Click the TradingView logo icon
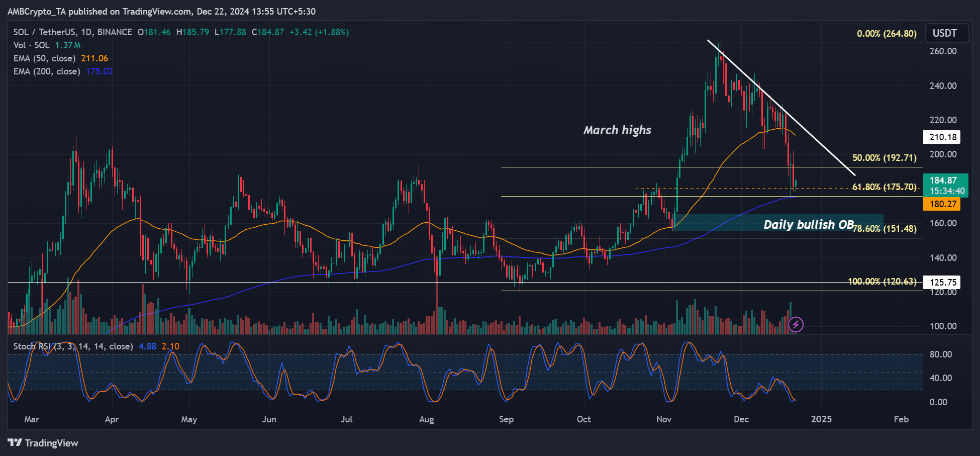Image resolution: width=980 pixels, height=456 pixels. [15, 443]
